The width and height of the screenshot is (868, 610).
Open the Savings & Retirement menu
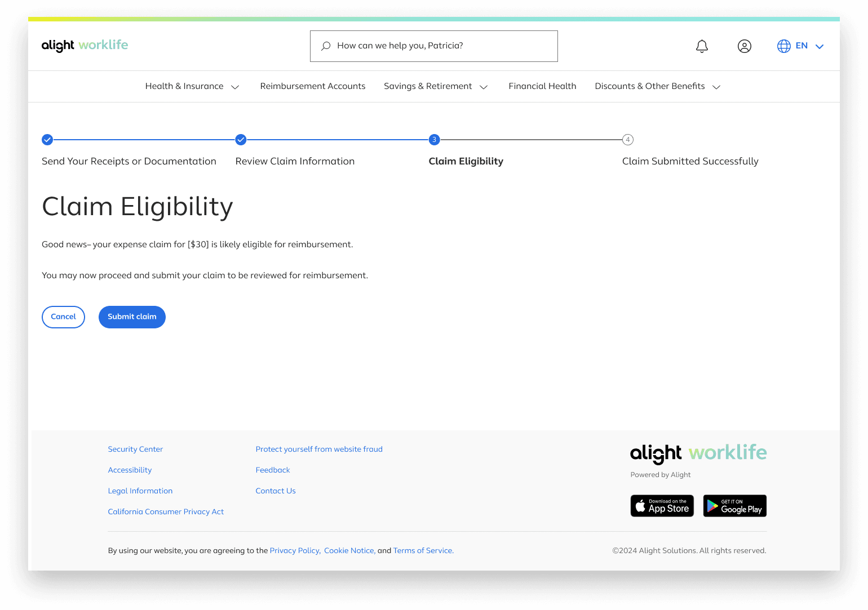[436, 86]
